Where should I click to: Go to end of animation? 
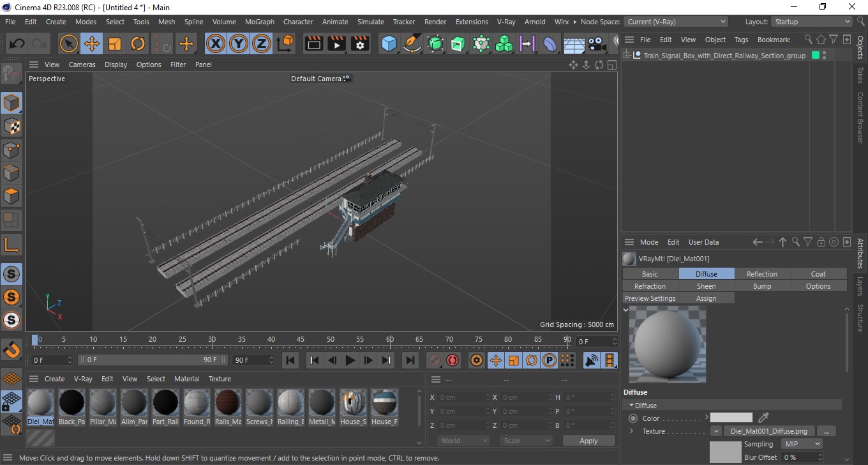tap(410, 360)
